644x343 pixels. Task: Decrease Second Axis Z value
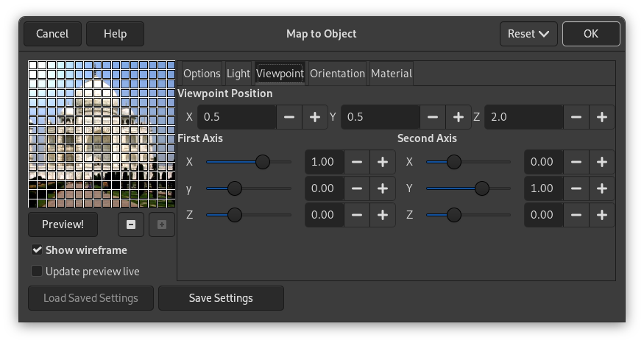(576, 215)
